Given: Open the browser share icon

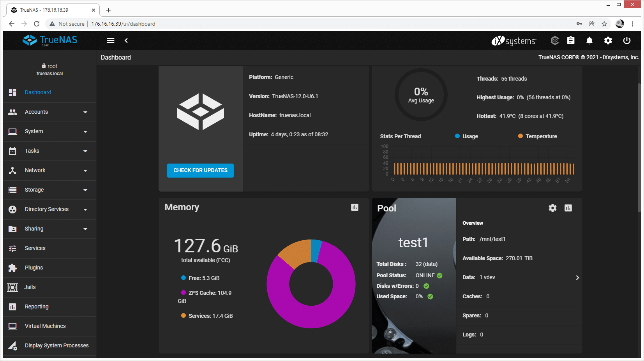Looking at the screenshot, I should click(592, 24).
